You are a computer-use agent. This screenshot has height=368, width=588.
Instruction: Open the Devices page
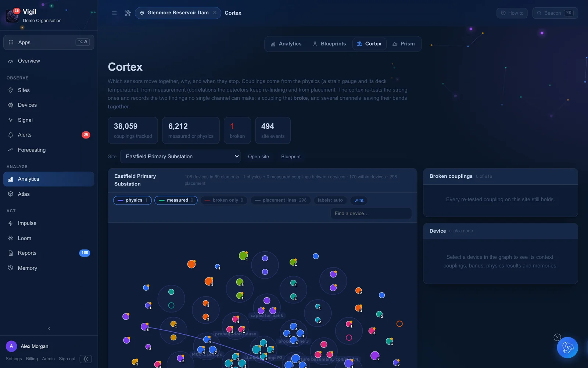tap(49, 105)
